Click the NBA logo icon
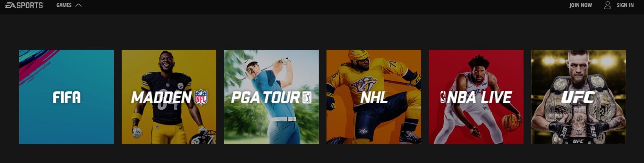Viewport: 644px width, 163px height. pyautogui.click(x=443, y=97)
